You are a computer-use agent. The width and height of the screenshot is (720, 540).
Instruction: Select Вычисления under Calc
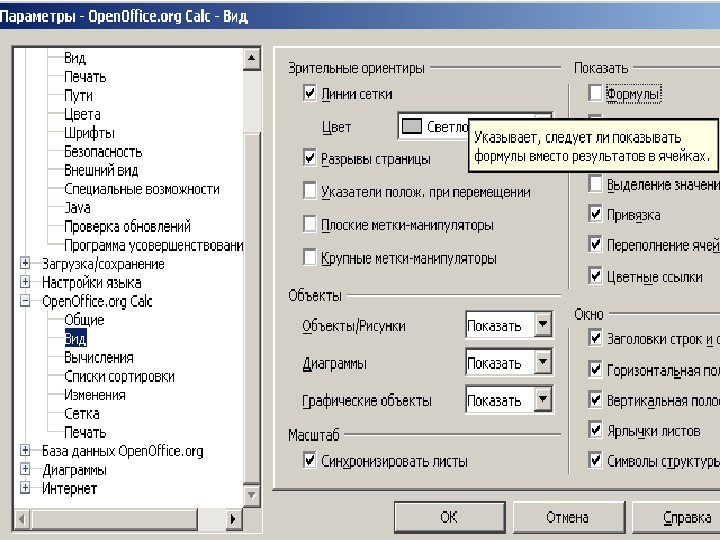tap(99, 358)
